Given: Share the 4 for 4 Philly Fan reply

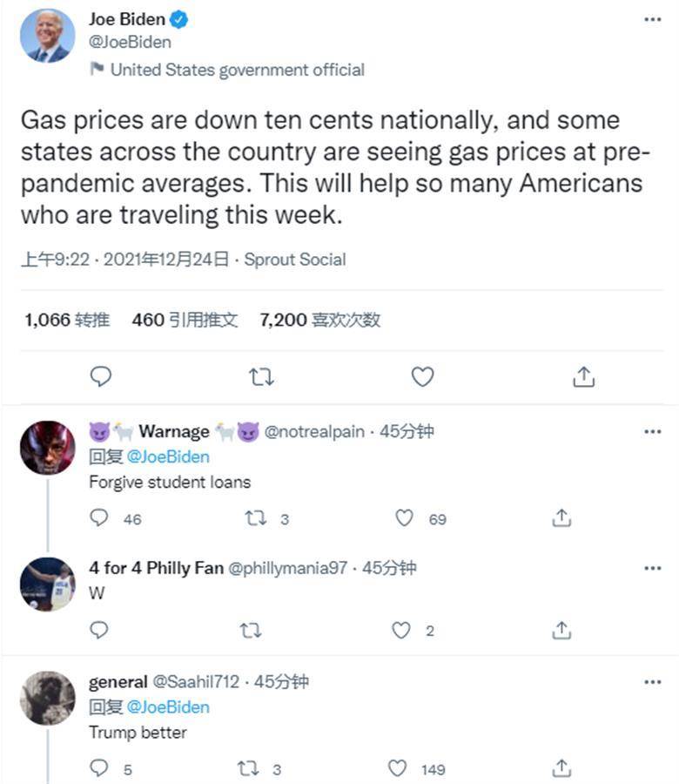Looking at the screenshot, I should click(562, 630).
